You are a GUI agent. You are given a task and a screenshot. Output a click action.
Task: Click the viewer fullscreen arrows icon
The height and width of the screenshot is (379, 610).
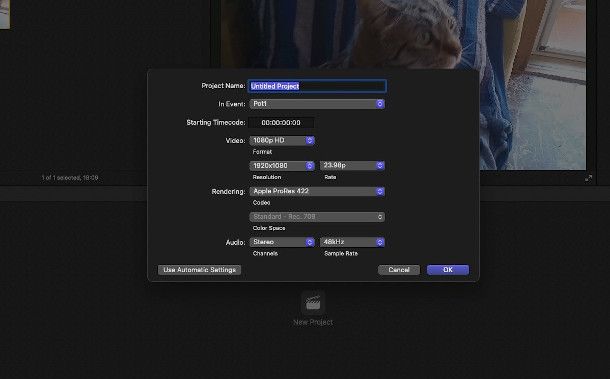(589, 178)
